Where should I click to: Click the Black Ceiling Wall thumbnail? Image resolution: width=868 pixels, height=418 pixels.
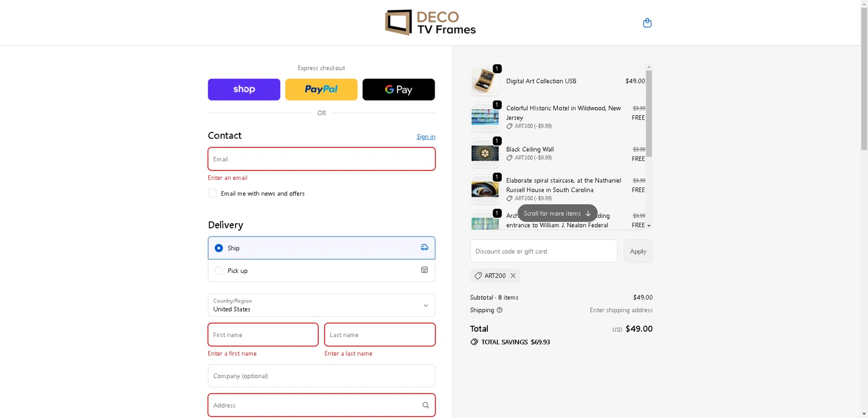coord(485,153)
